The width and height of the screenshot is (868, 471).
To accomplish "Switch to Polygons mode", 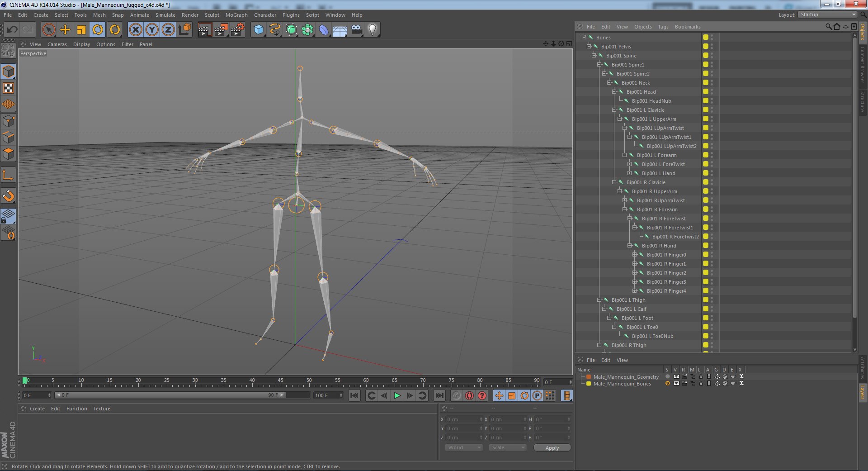I will pos(8,154).
